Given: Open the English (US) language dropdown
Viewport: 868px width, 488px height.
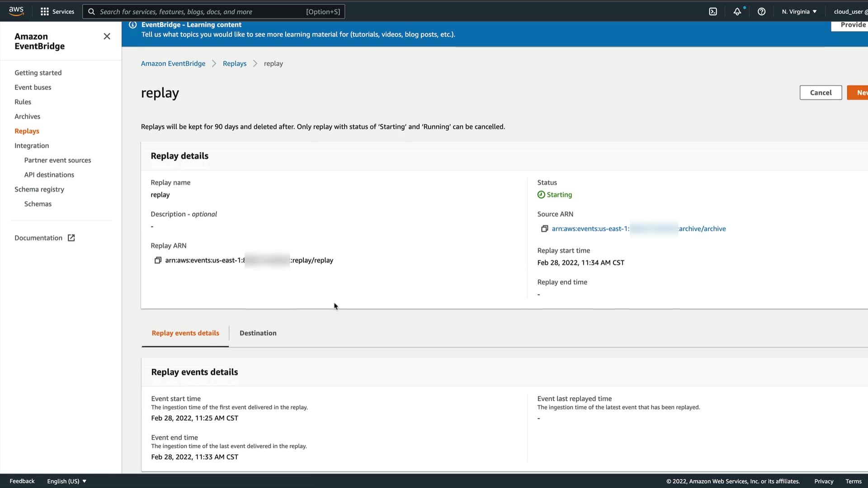Looking at the screenshot, I should [66, 481].
